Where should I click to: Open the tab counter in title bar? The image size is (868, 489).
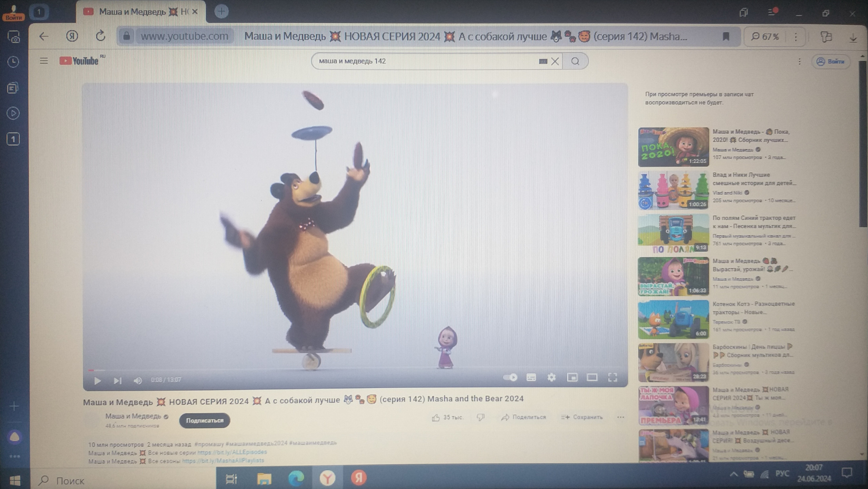39,12
